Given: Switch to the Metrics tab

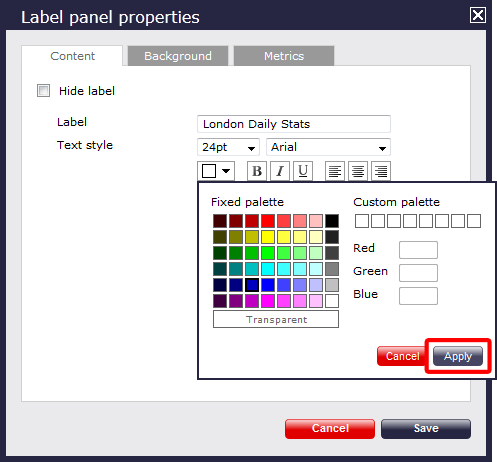Looking at the screenshot, I should point(284,56).
